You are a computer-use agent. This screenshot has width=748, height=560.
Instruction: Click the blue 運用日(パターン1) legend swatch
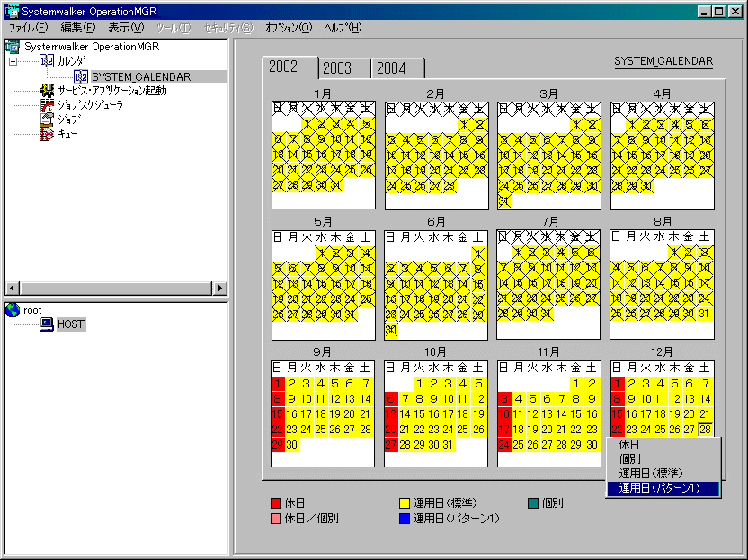[405, 519]
